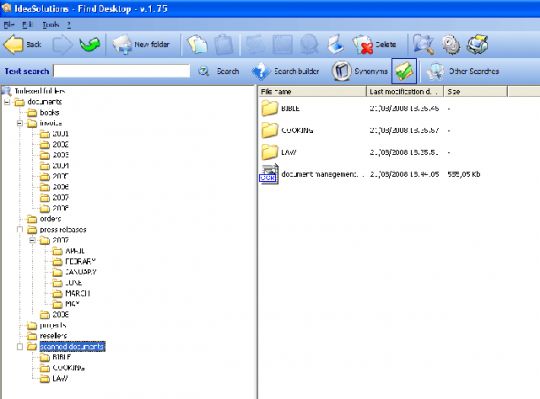This screenshot has height=399, width=540.
Task: Click the printer icon in toolbar
Action: pyautogui.click(x=477, y=44)
